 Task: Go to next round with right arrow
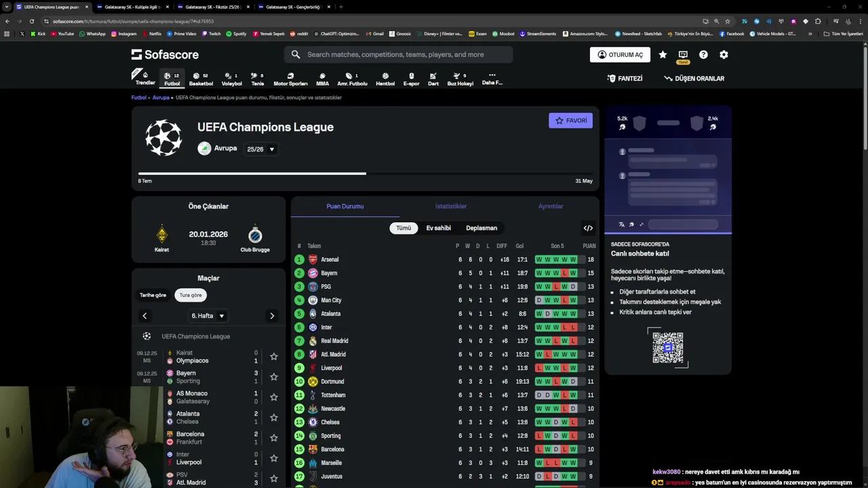pyautogui.click(x=272, y=316)
